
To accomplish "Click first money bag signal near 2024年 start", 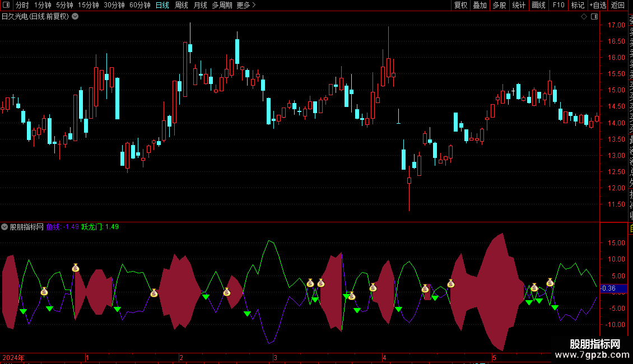I will (x=44, y=291).
